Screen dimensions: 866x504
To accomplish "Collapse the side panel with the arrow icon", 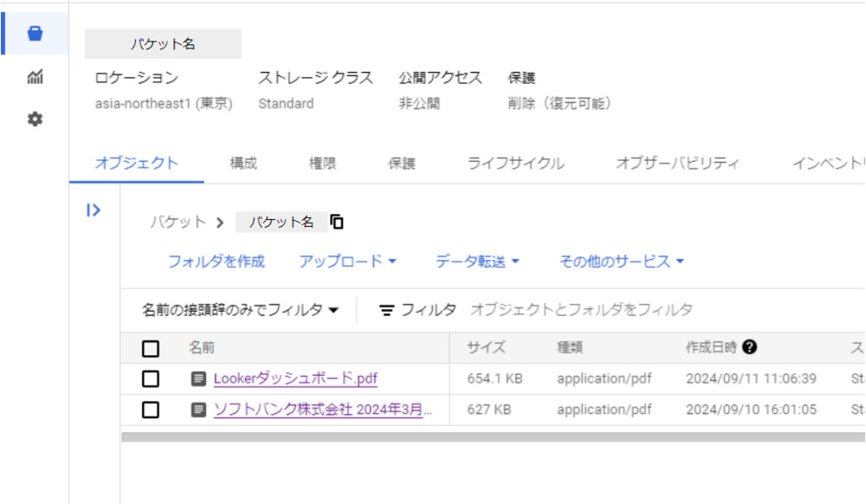I will [x=94, y=210].
